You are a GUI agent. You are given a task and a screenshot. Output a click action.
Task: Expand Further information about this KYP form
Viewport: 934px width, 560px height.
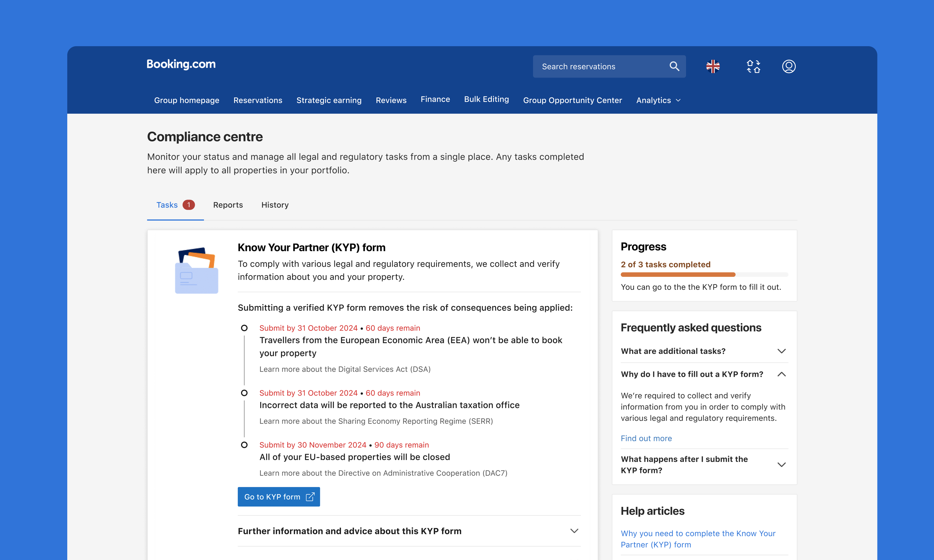tap(574, 531)
